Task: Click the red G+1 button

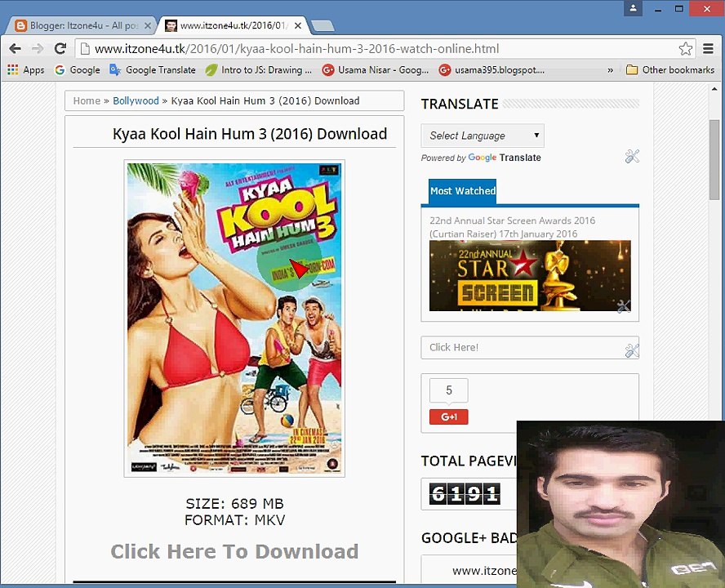Action: (448, 416)
